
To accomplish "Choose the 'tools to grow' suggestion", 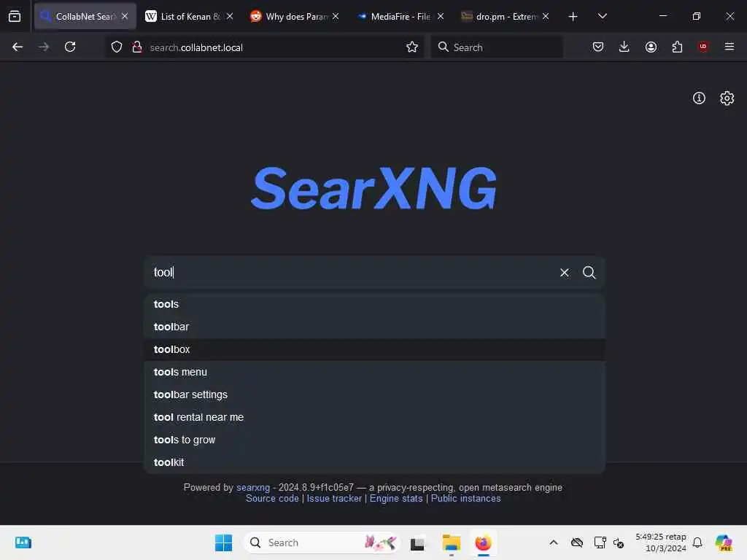I will click(374, 440).
